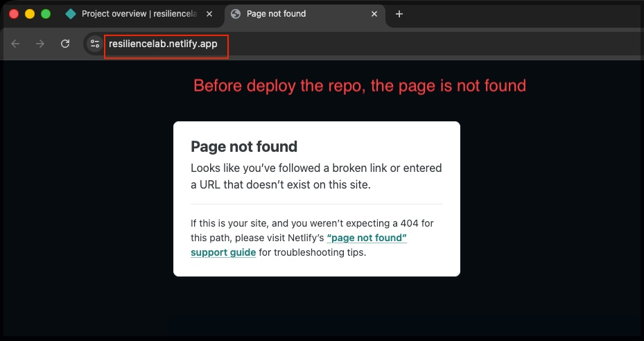Maximize the window with green button

point(46,14)
